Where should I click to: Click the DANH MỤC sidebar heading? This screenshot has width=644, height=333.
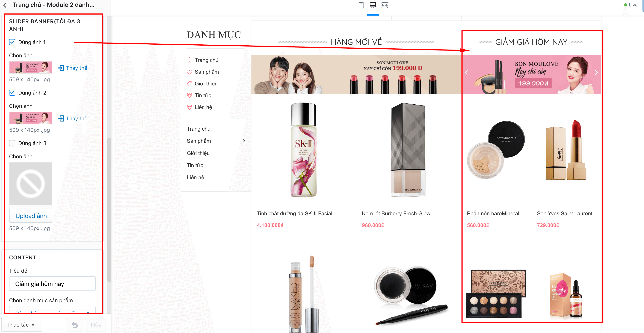click(x=214, y=35)
